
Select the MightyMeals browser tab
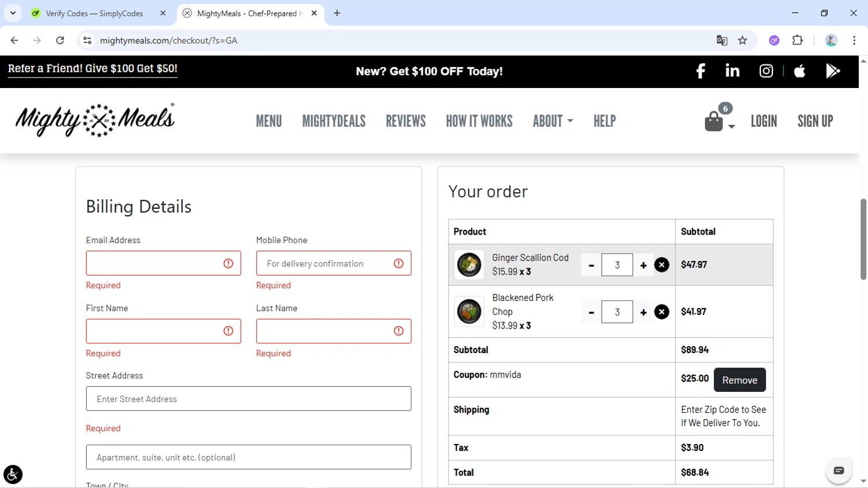click(x=250, y=13)
